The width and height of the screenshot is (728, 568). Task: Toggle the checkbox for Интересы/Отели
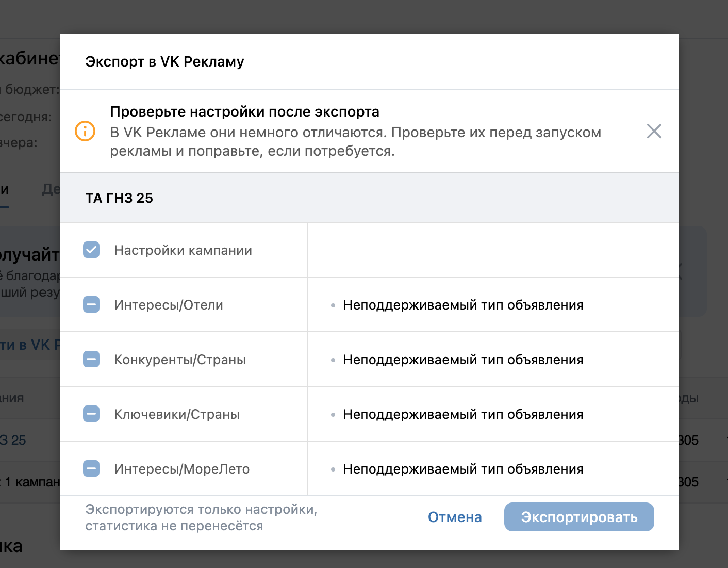click(x=91, y=305)
